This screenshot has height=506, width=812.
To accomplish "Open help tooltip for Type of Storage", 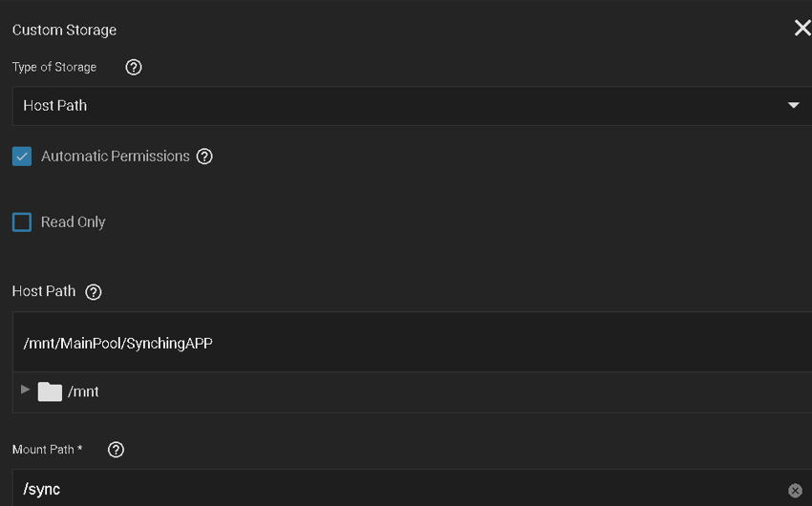I will coord(134,67).
